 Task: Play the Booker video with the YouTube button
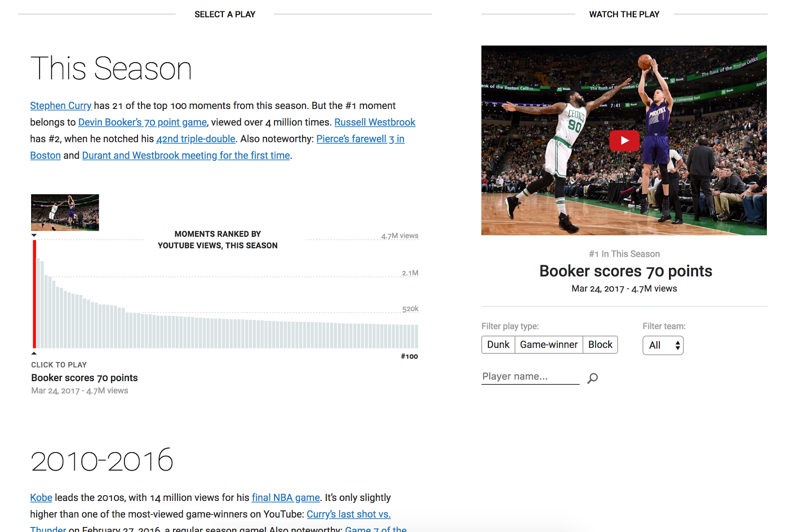pos(624,140)
